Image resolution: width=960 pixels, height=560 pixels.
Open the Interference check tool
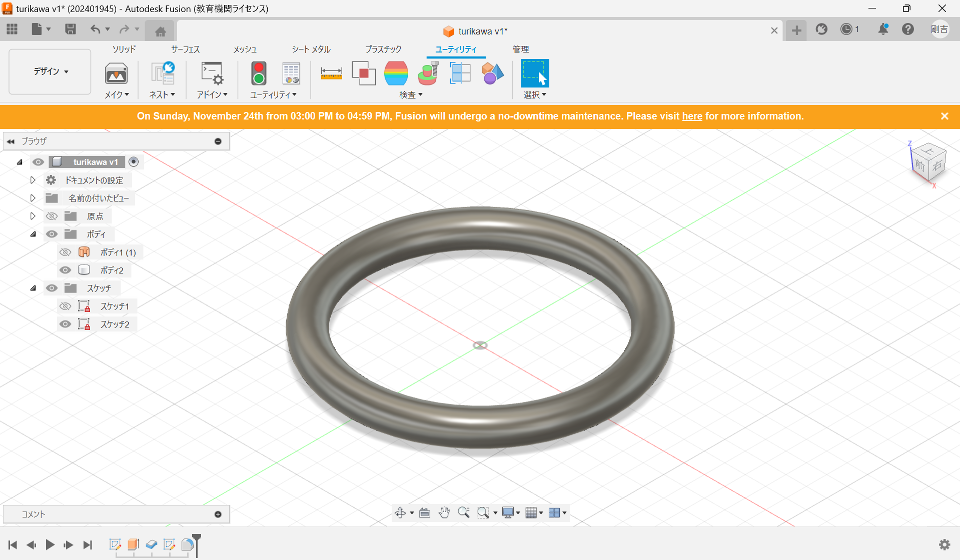tap(364, 73)
